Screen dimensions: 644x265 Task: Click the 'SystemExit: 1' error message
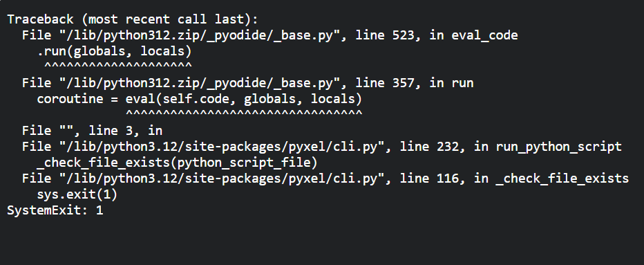click(x=55, y=210)
